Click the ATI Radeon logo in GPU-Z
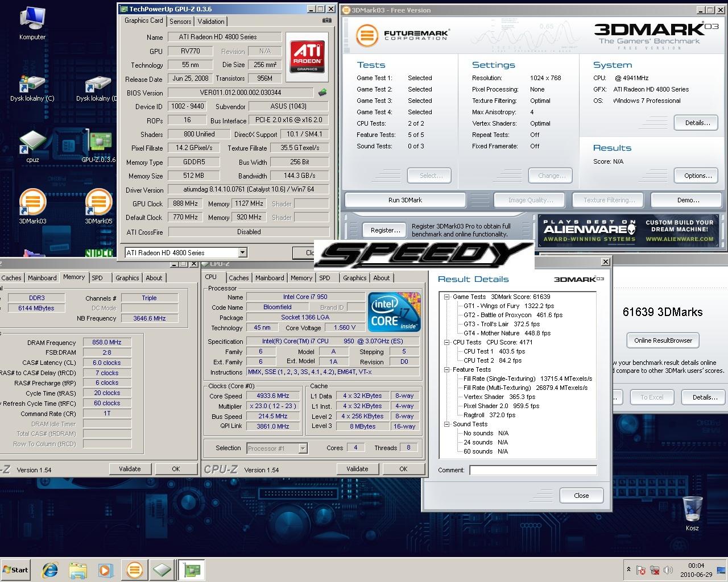This screenshot has width=728, height=582. pyautogui.click(x=307, y=56)
